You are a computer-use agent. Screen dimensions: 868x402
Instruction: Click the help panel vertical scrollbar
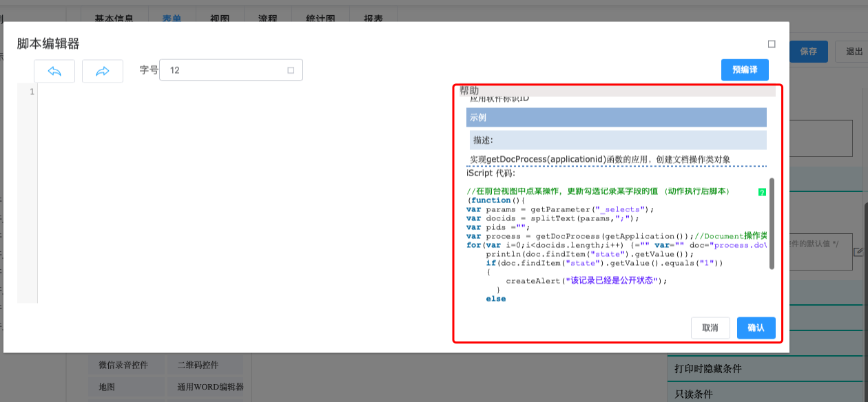[772, 224]
